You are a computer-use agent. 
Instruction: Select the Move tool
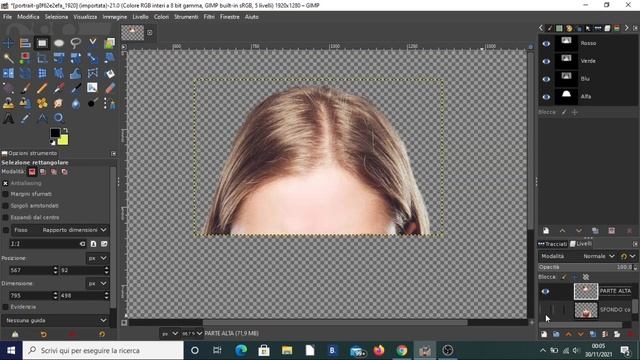click(8, 43)
